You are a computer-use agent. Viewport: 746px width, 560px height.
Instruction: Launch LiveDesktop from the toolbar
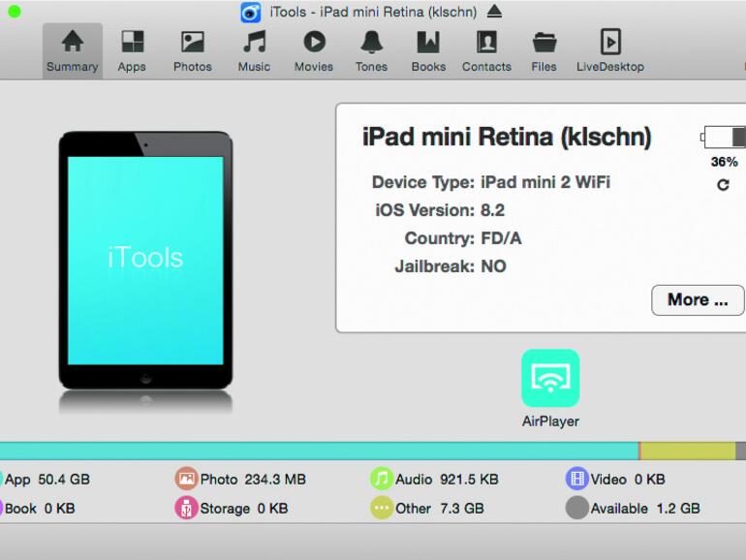click(x=610, y=51)
